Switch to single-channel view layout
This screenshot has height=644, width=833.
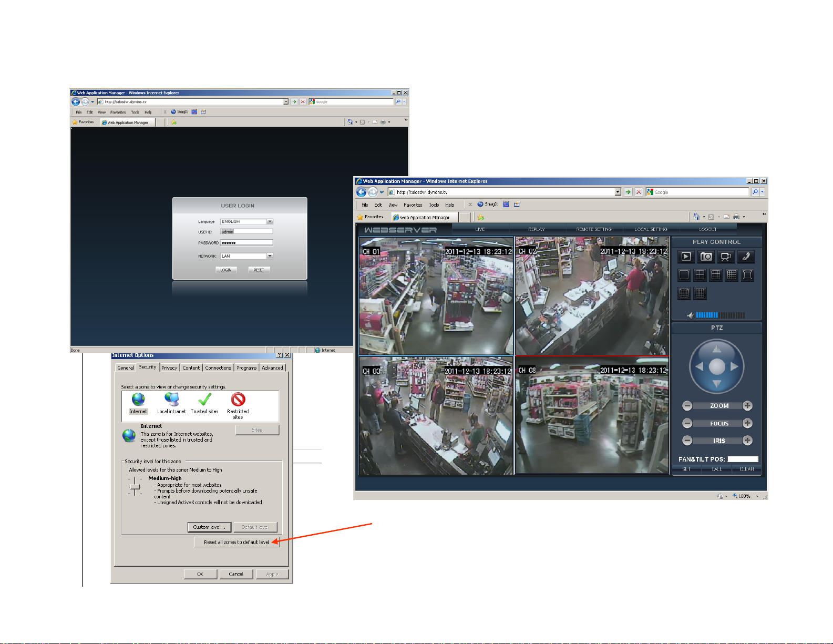684,275
